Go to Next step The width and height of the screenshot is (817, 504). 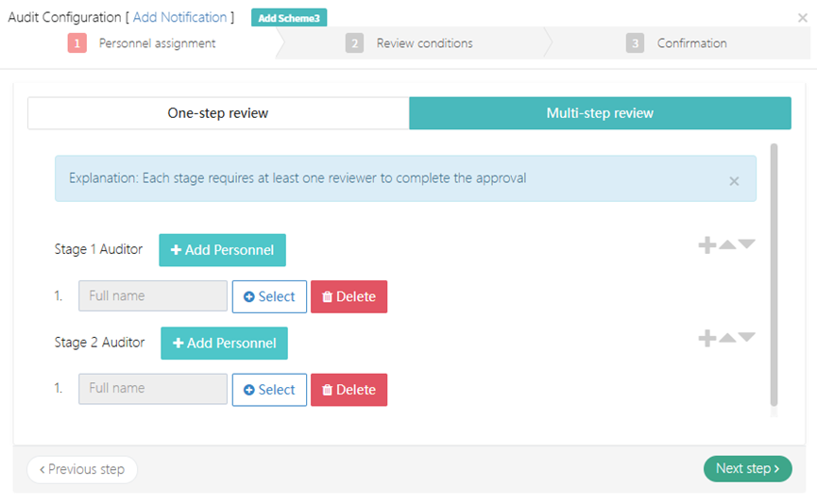tap(747, 468)
